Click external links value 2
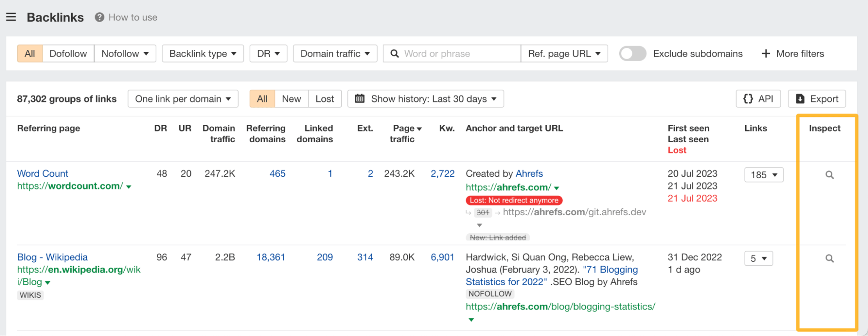The image size is (868, 336). 370,173
